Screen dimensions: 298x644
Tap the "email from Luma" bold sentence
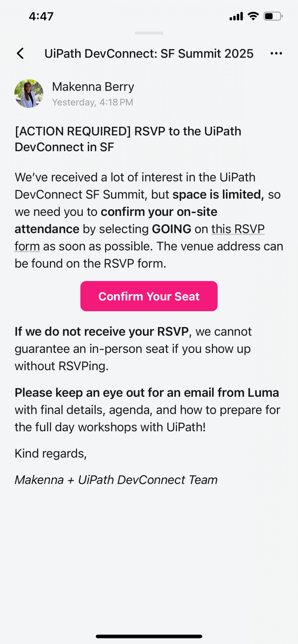(147, 393)
